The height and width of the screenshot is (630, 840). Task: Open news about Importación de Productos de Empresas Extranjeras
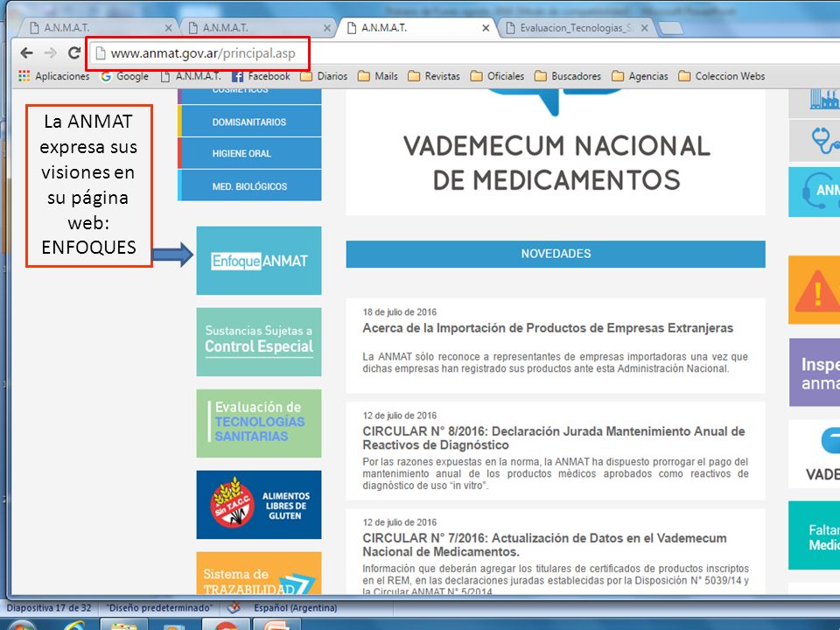[x=548, y=328]
